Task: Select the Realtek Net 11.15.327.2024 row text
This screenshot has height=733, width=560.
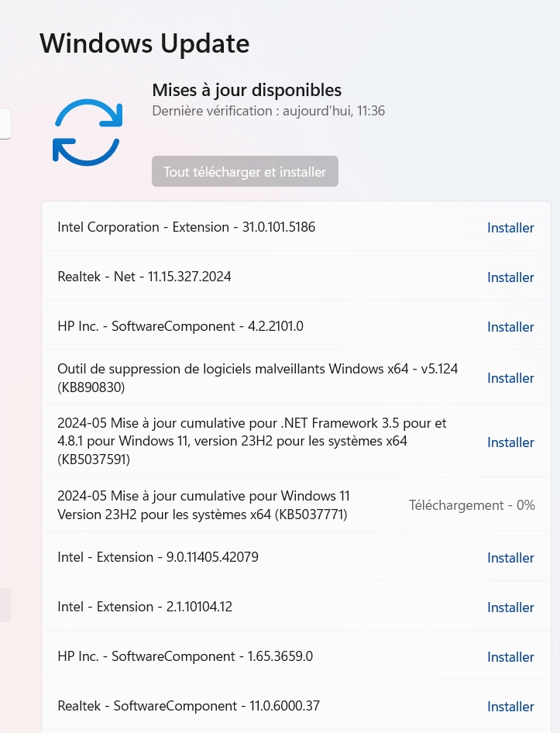Action: pos(144,277)
